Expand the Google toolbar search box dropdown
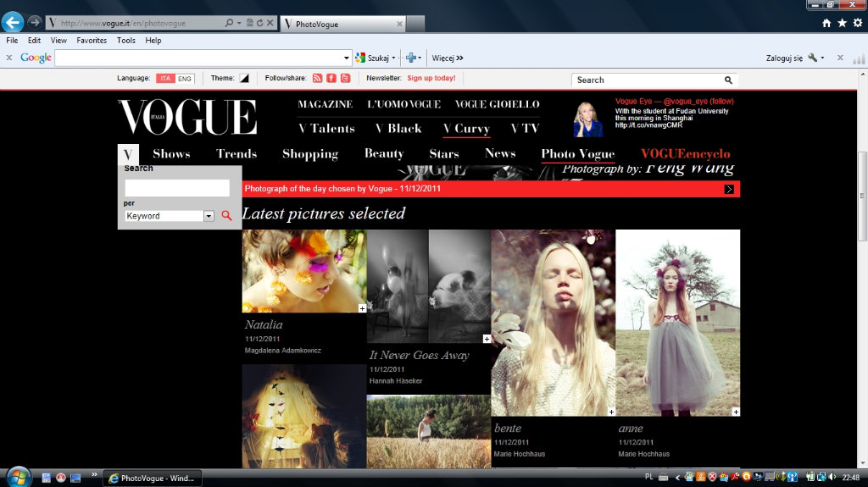 pyautogui.click(x=347, y=58)
